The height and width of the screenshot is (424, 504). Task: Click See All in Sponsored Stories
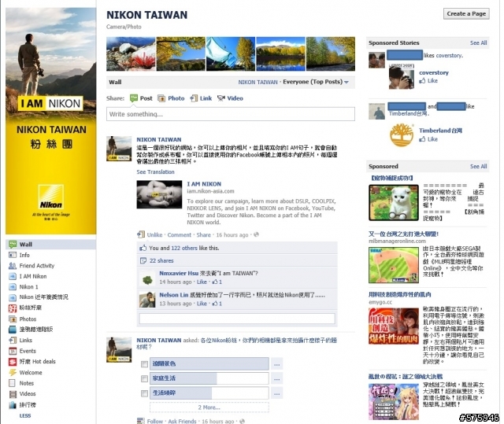click(478, 42)
